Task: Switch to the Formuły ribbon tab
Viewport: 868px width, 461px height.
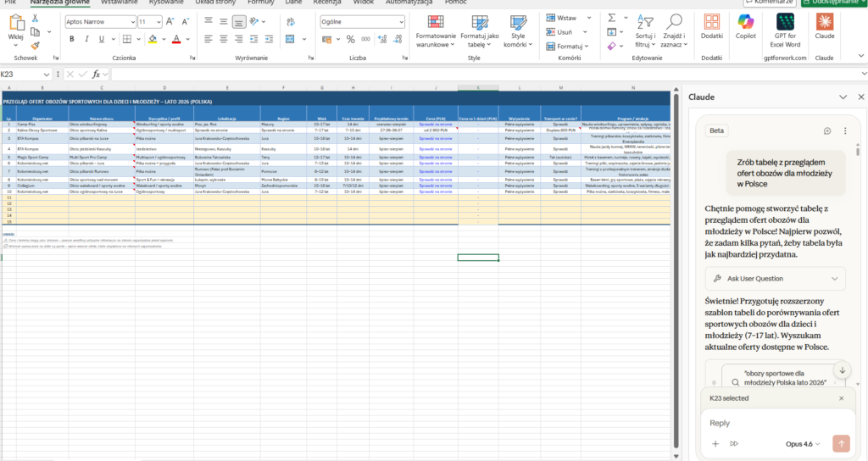Action: click(260, 3)
